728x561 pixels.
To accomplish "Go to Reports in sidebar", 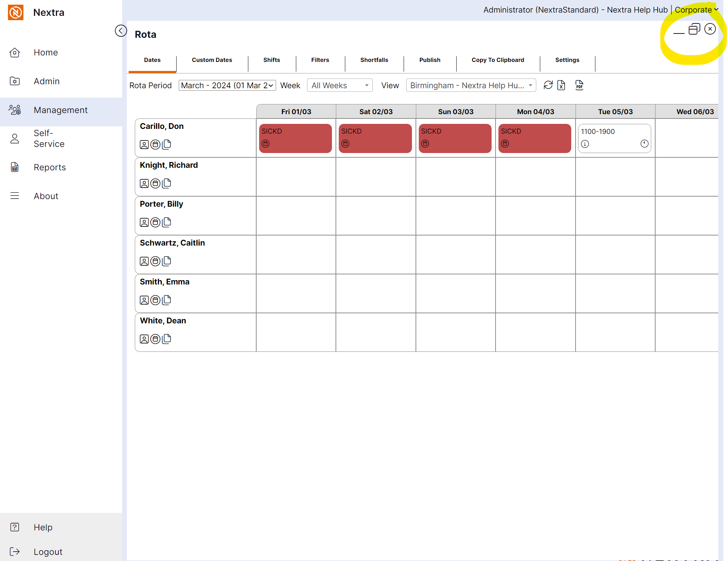I will click(50, 167).
